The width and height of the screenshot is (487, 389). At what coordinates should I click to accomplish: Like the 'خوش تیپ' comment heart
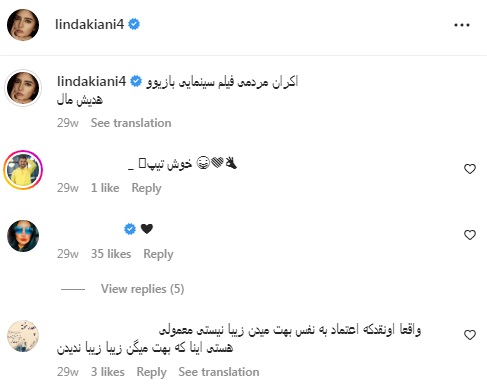tap(470, 169)
